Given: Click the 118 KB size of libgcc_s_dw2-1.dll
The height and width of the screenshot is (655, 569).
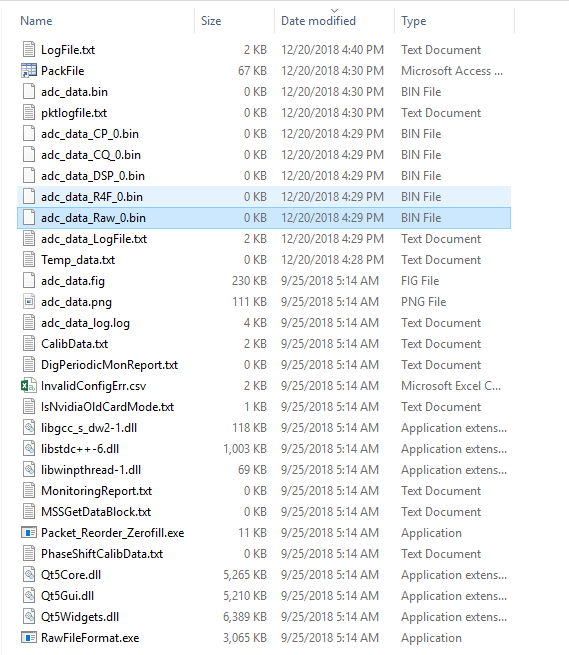Looking at the screenshot, I should pyautogui.click(x=249, y=427).
